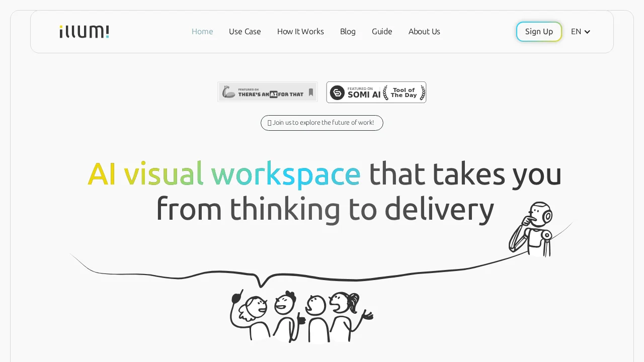Click the SOMI AI circular logo

click(x=337, y=93)
